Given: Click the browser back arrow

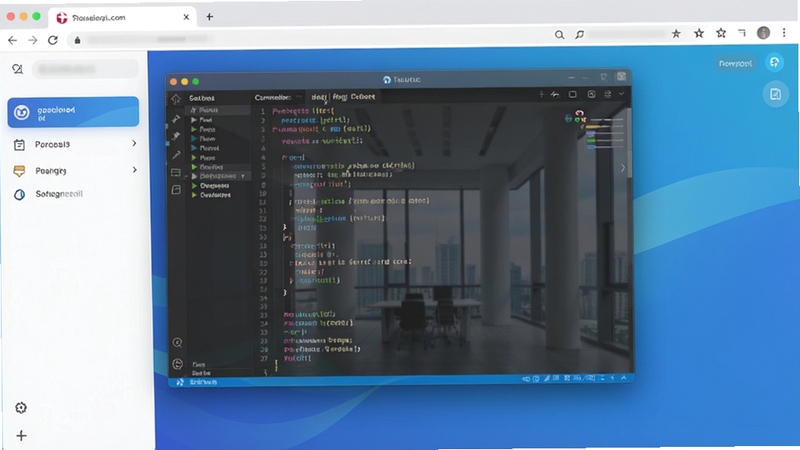Looking at the screenshot, I should coord(12,40).
